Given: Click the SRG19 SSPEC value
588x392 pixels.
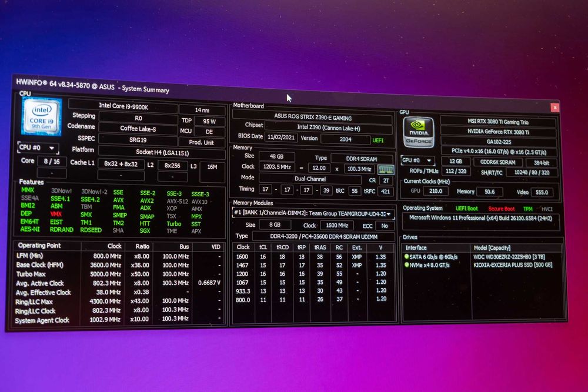Looking at the screenshot, I should tap(138, 140).
